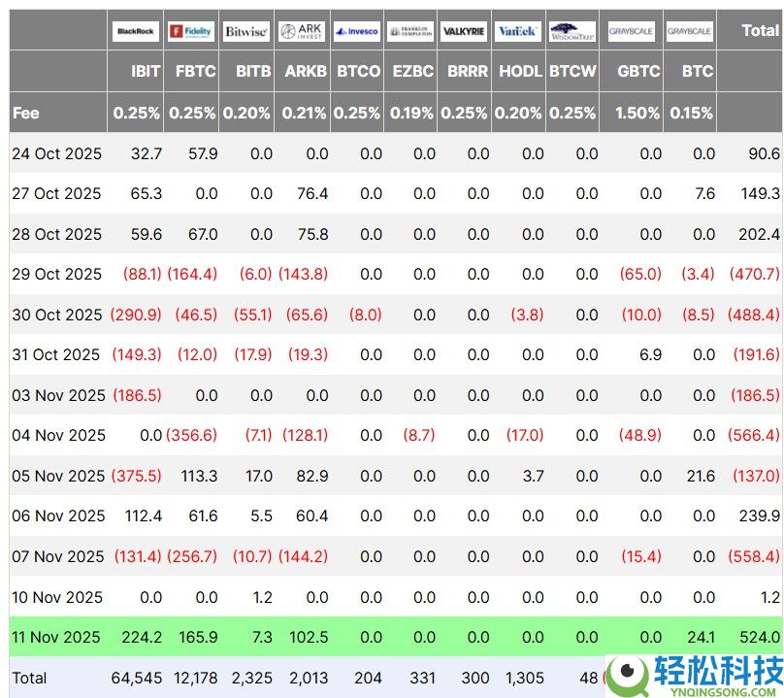Click the ARK Invest logo
This screenshot has height=698, width=784.
302,31
